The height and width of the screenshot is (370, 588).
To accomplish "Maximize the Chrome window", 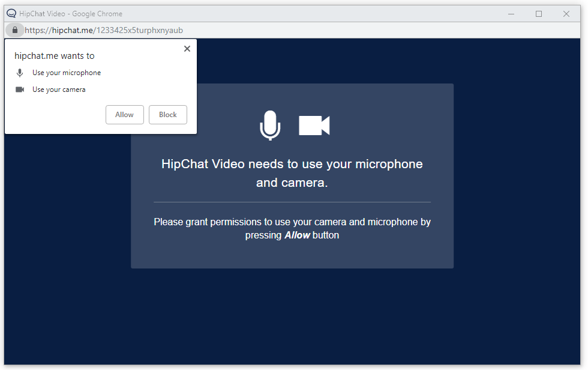I will (x=539, y=14).
